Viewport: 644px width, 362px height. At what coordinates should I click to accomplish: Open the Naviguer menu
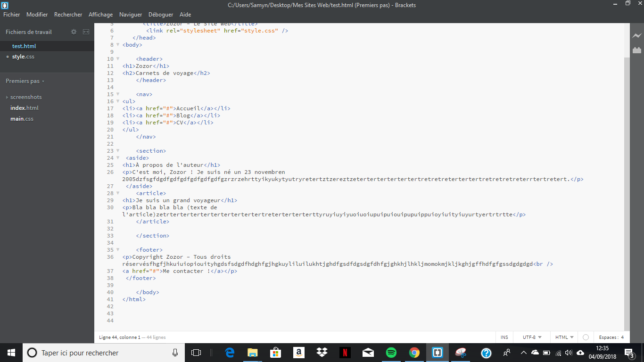130,14
